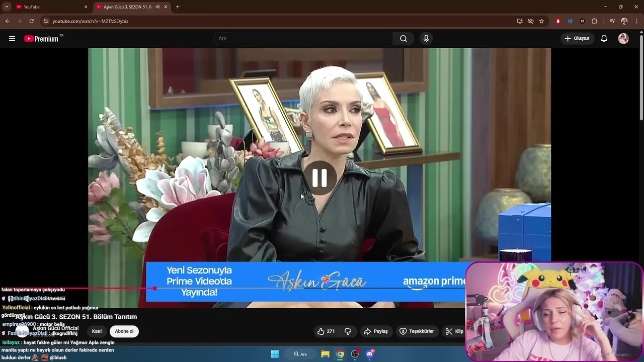Viewport: 644px width, 362px height.
Task: Click the search magnifier button
Action: [404, 39]
